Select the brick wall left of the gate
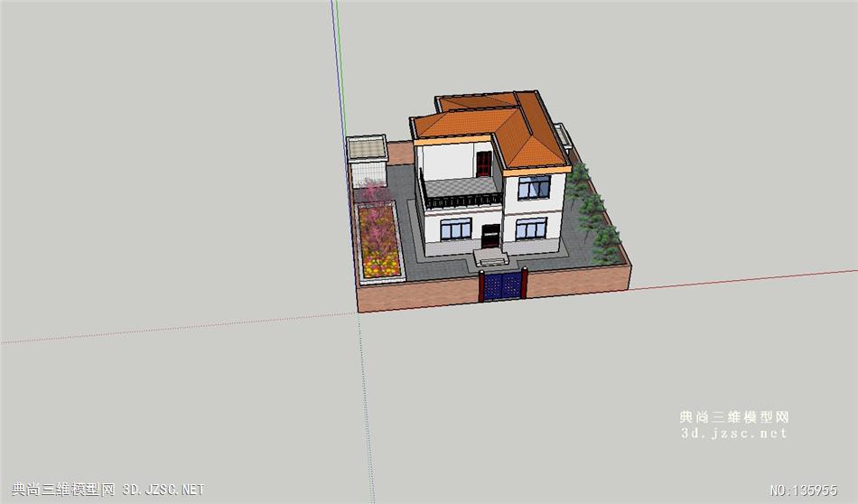Screen dimensions: 858x504 (418, 296)
